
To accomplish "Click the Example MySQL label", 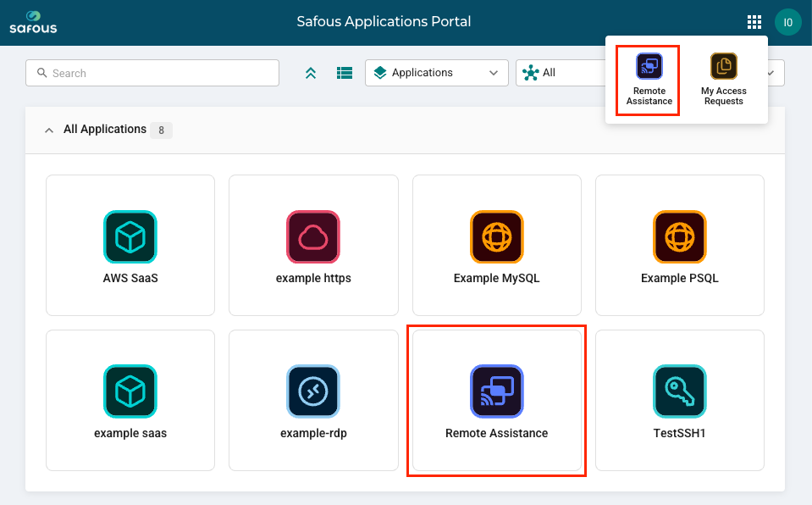I will pyautogui.click(x=497, y=279).
